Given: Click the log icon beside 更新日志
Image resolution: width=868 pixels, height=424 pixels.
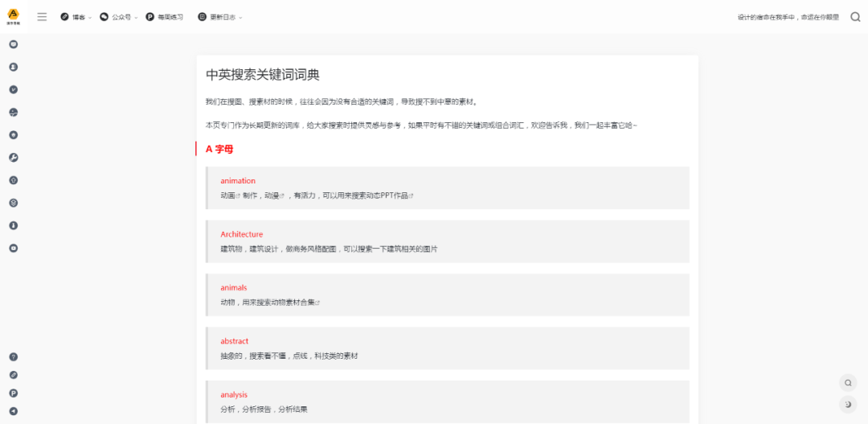Looking at the screenshot, I should click(x=202, y=17).
